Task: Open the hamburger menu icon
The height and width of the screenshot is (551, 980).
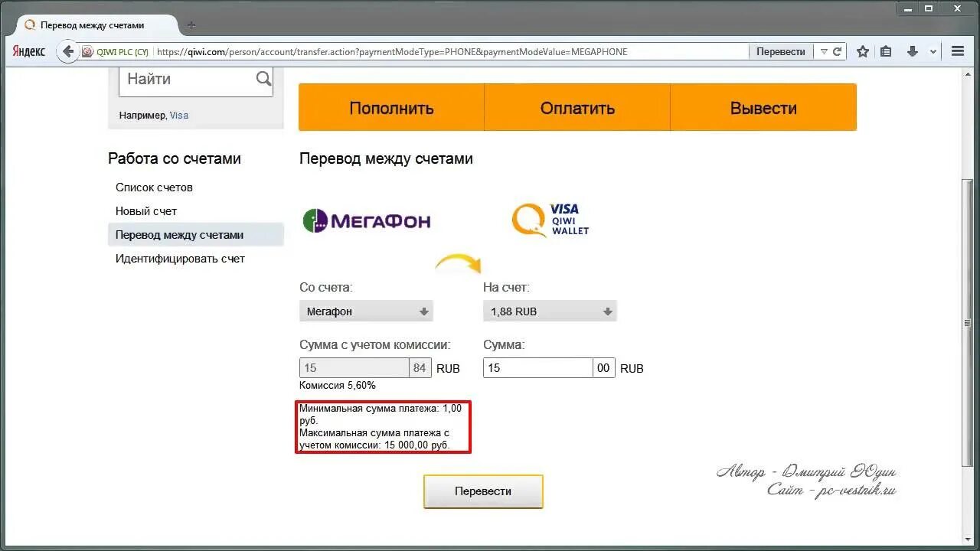Action: (x=958, y=51)
